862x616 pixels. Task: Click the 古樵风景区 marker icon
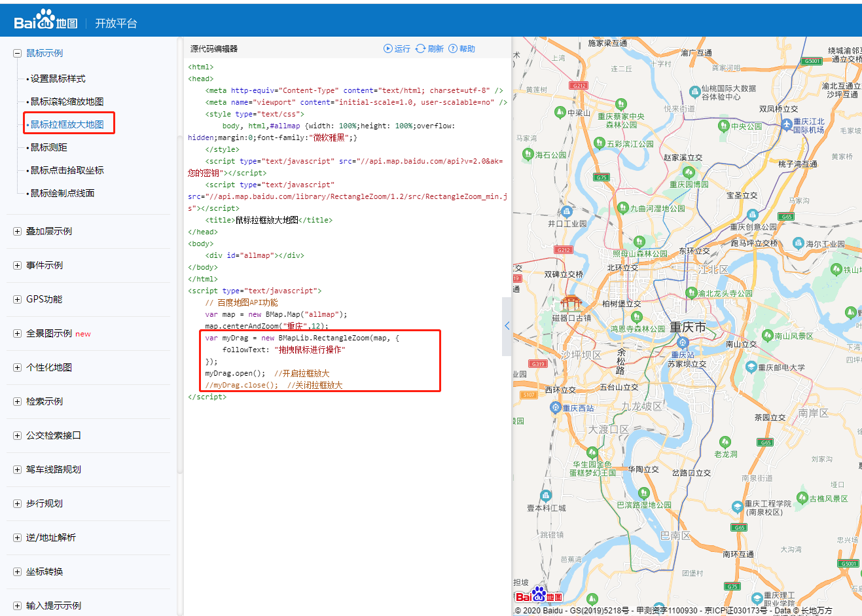click(x=802, y=498)
